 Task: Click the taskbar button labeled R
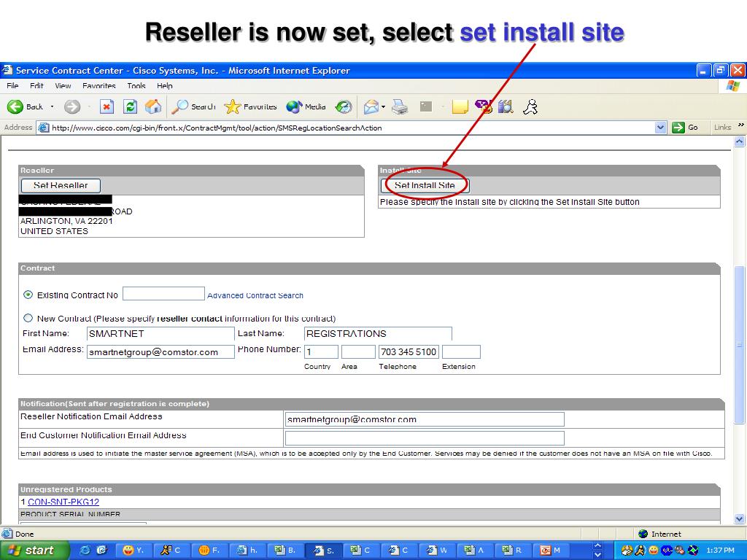511,551
